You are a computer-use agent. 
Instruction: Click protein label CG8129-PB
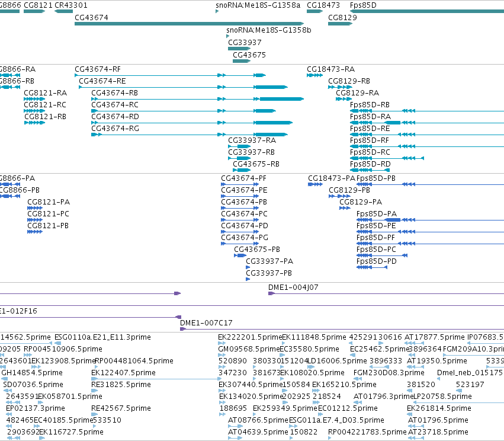point(349,190)
